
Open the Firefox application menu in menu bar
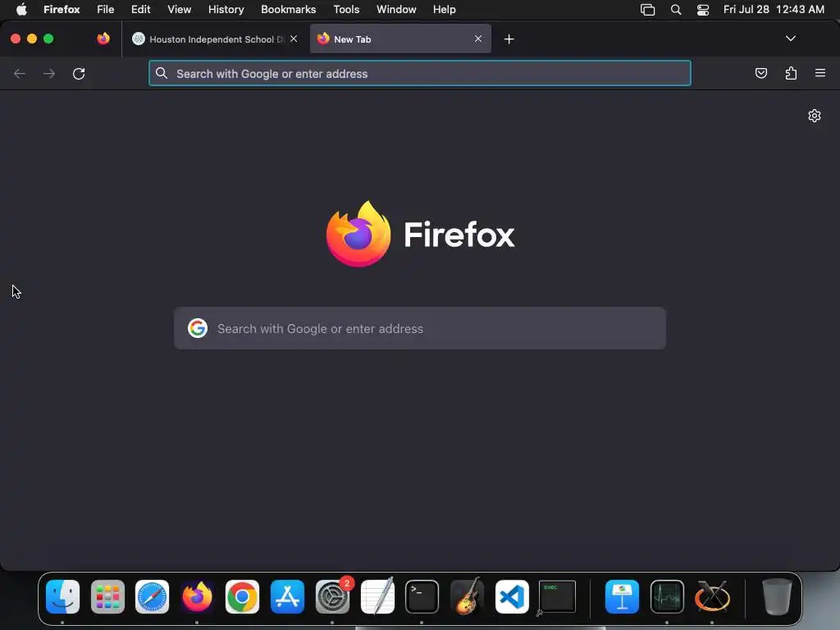pos(62,10)
